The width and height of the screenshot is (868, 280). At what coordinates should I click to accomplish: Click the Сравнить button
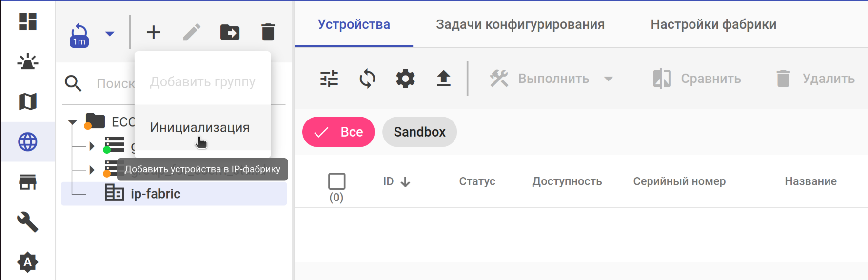[x=697, y=79]
